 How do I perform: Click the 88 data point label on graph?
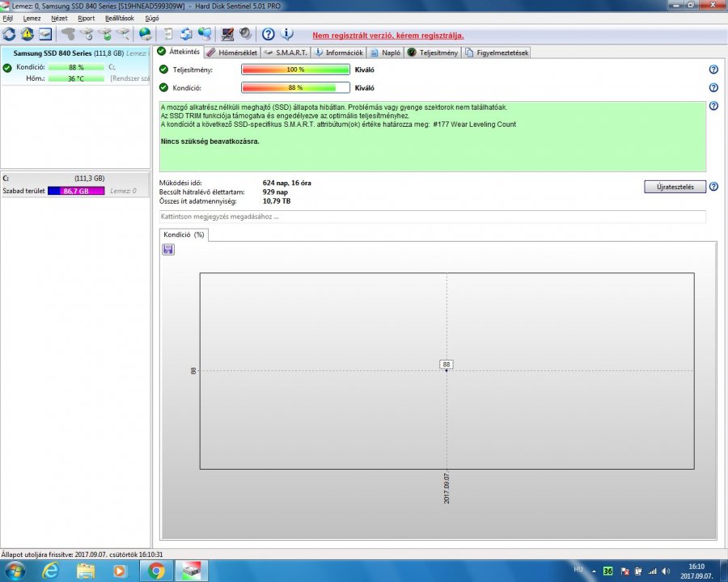(x=447, y=365)
